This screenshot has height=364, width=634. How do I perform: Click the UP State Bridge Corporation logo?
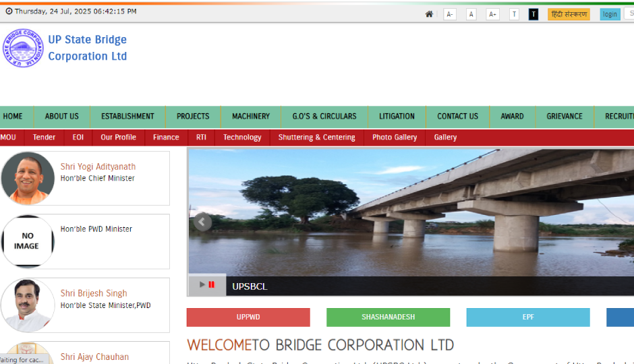click(x=24, y=48)
